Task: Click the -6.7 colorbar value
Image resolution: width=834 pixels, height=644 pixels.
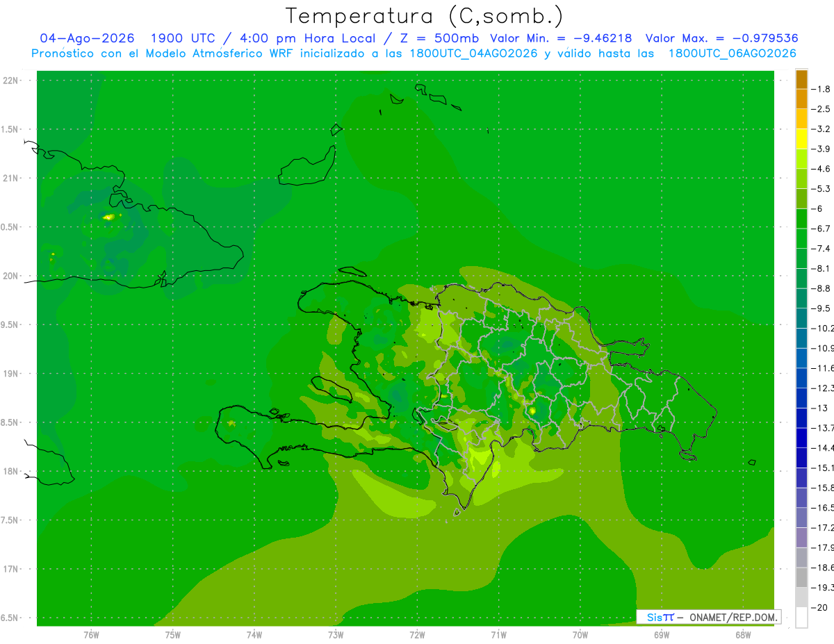Action: (820, 229)
